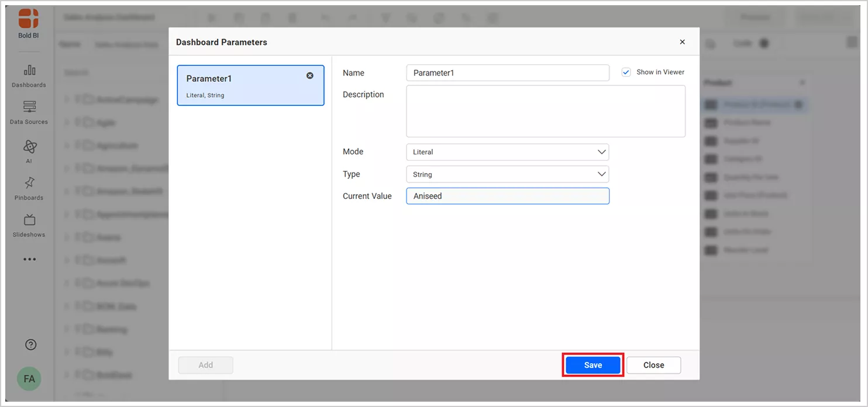Close the Dashboard Parameters dialog with X
The image size is (868, 407).
click(682, 42)
